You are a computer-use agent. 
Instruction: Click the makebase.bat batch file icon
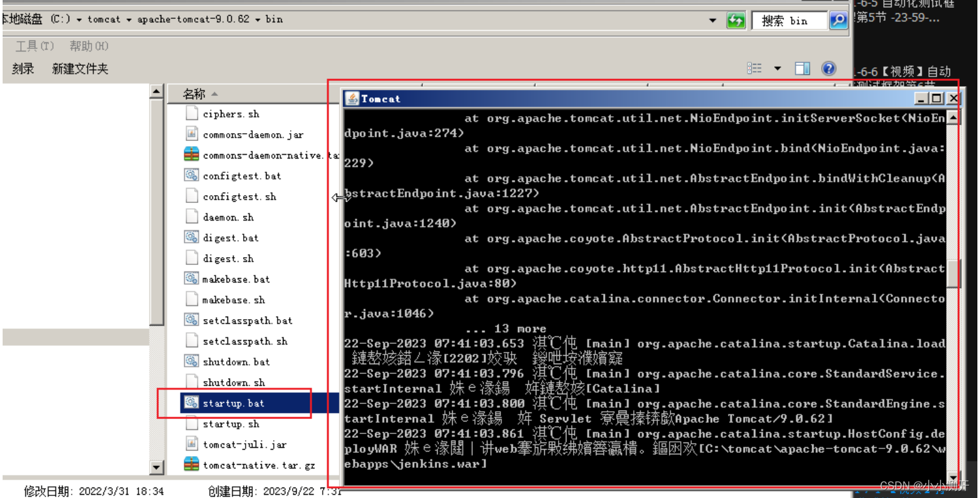tap(191, 279)
